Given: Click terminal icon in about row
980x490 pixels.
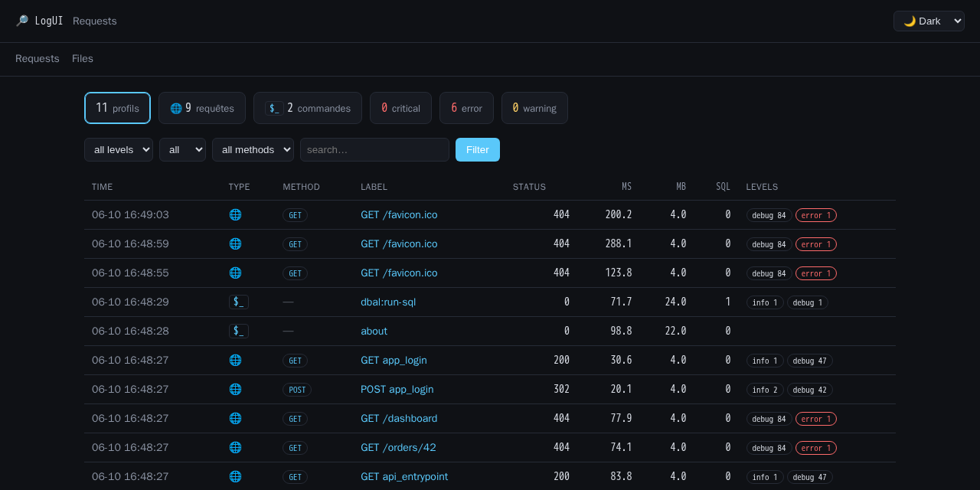Looking at the screenshot, I should click(239, 331).
